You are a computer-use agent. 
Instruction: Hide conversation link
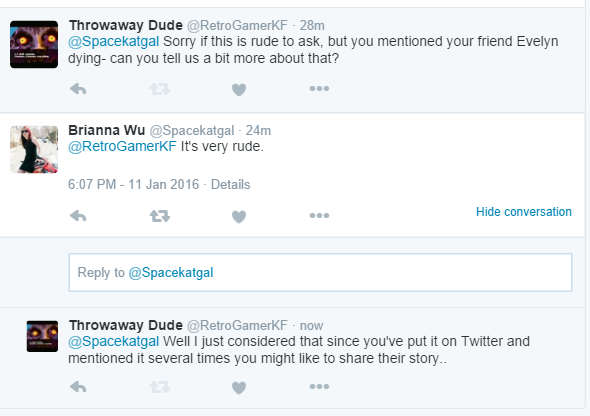524,212
